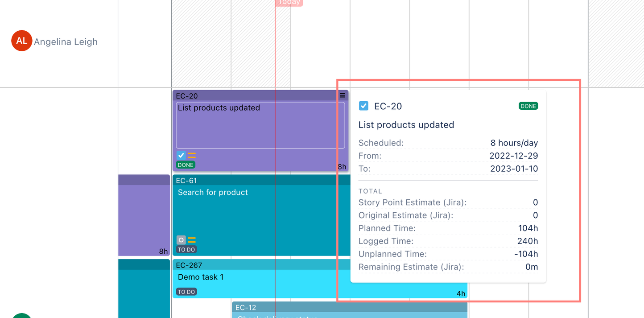Open the EC-20 card hamburger menu
The width and height of the screenshot is (644, 318).
(x=343, y=95)
